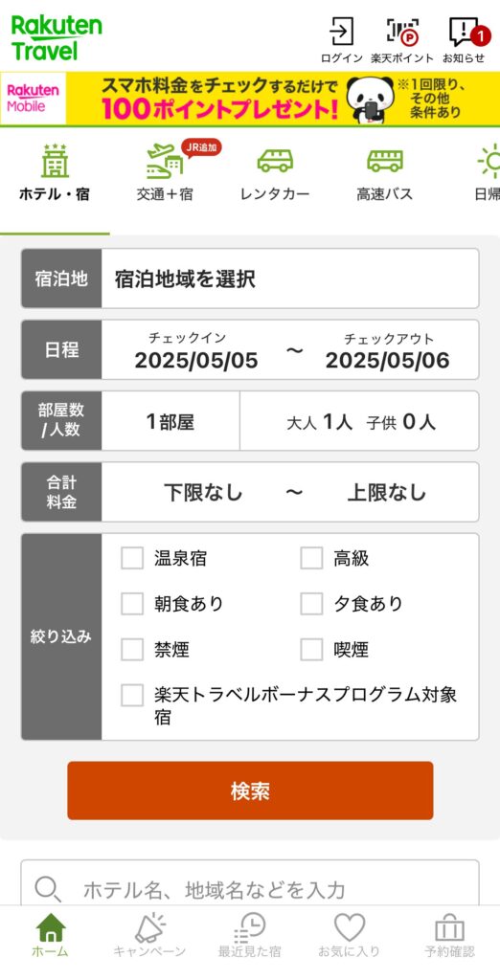Enable the 朝食あり checkbox
Viewport: 500px width, 980px height.
click(x=132, y=604)
